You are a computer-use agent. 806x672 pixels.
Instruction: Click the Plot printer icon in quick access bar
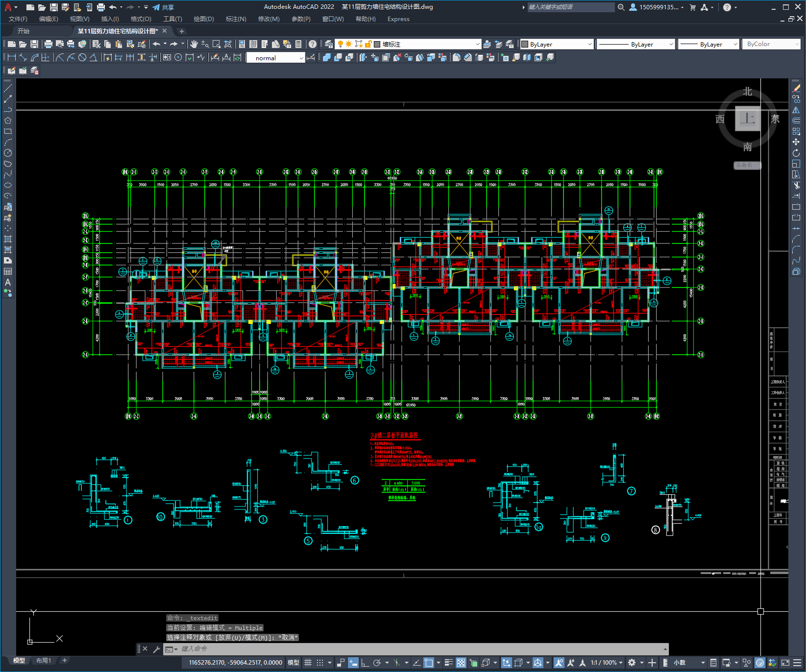point(101,7)
